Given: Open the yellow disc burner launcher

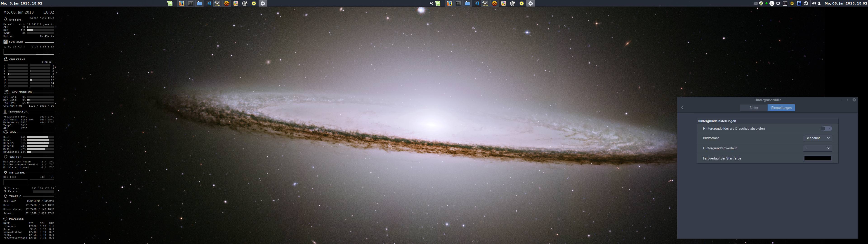Looking at the screenshot, I should 254,3.
